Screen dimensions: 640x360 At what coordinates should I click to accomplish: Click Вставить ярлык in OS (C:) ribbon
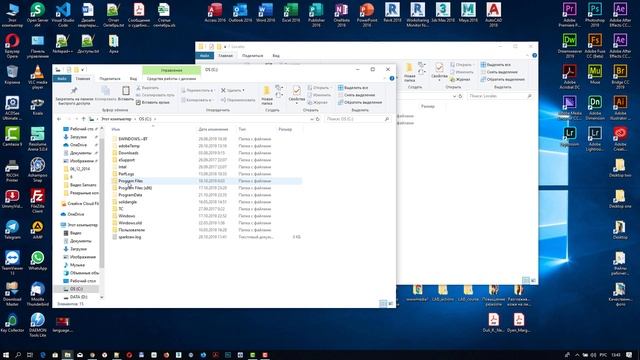(152, 102)
